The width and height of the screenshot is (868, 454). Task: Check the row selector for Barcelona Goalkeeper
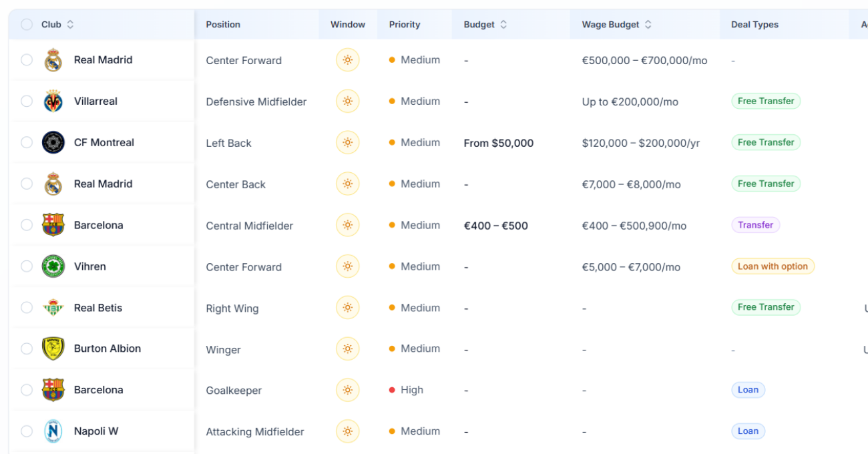(x=27, y=390)
